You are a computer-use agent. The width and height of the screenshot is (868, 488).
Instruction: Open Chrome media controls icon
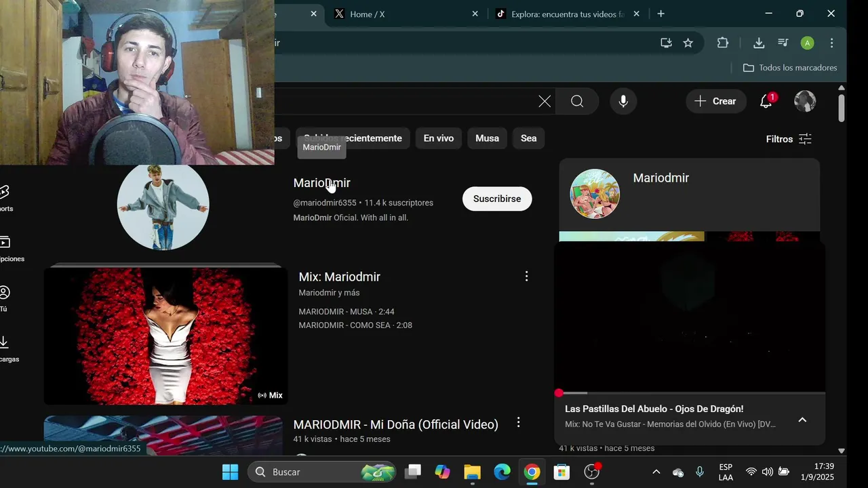coord(783,43)
